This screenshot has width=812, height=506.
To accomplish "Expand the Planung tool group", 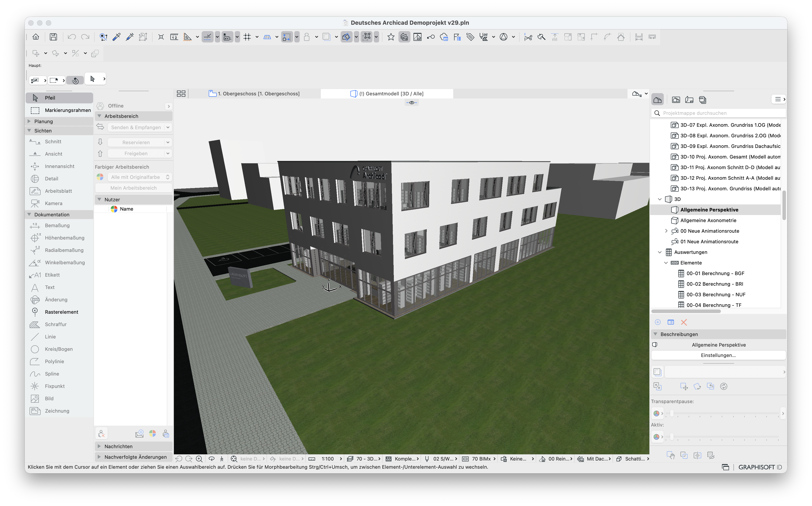I will 29,121.
